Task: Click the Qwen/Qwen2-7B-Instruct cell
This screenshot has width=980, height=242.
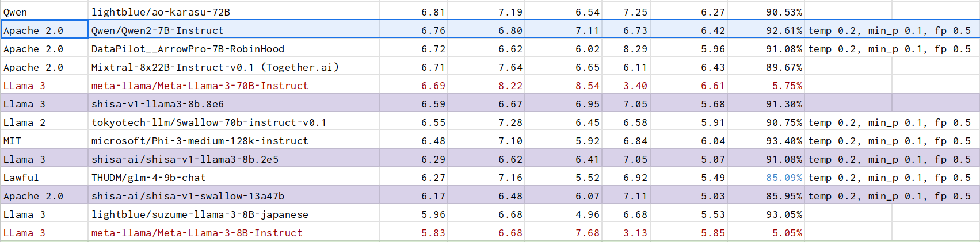Action: pyautogui.click(x=157, y=30)
